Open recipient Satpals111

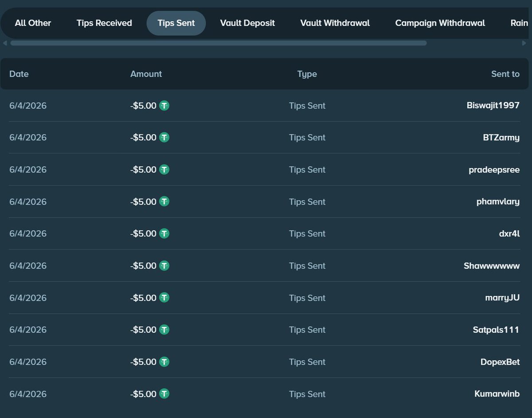click(x=496, y=330)
